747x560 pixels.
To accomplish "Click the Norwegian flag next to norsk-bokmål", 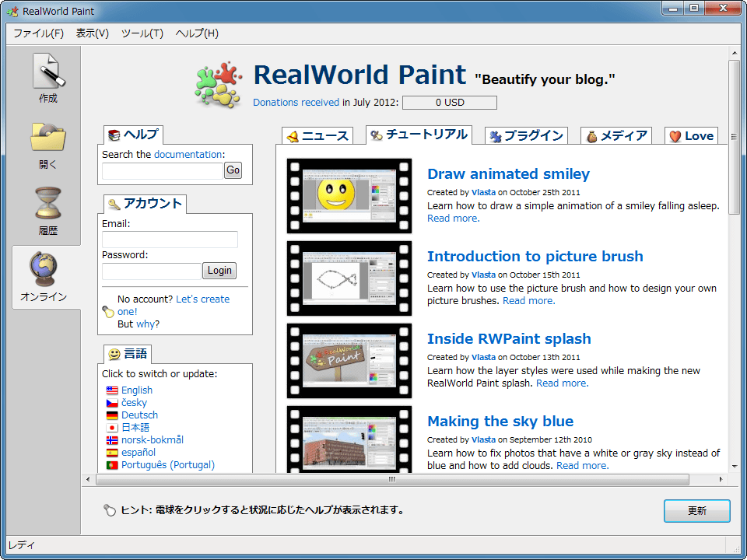I will tap(112, 440).
